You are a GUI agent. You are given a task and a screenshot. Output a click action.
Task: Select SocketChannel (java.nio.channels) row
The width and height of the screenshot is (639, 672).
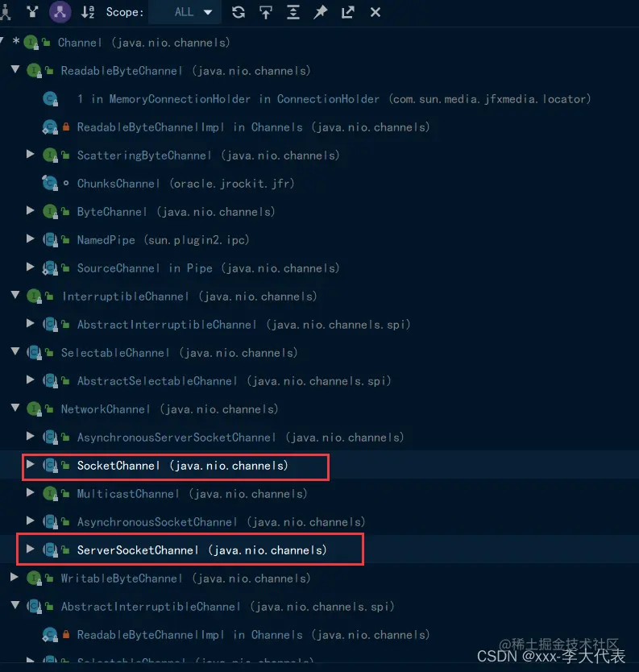(x=183, y=466)
